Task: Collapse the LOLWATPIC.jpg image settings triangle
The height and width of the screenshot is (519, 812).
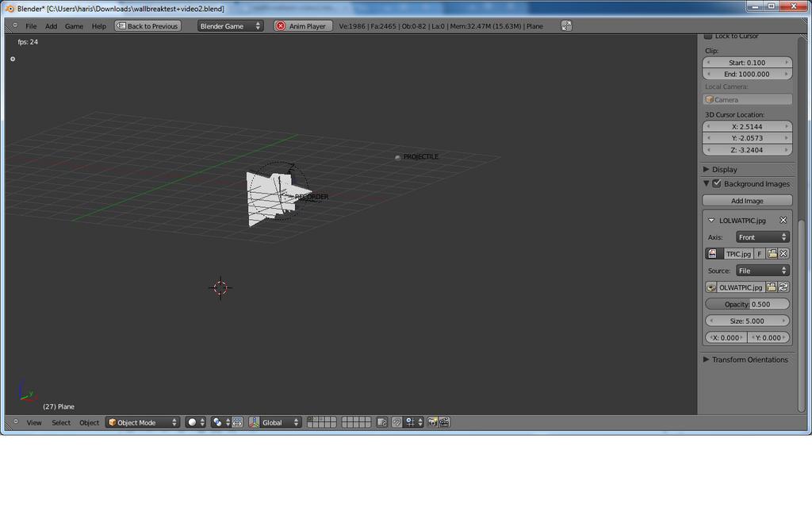Action: tap(711, 221)
